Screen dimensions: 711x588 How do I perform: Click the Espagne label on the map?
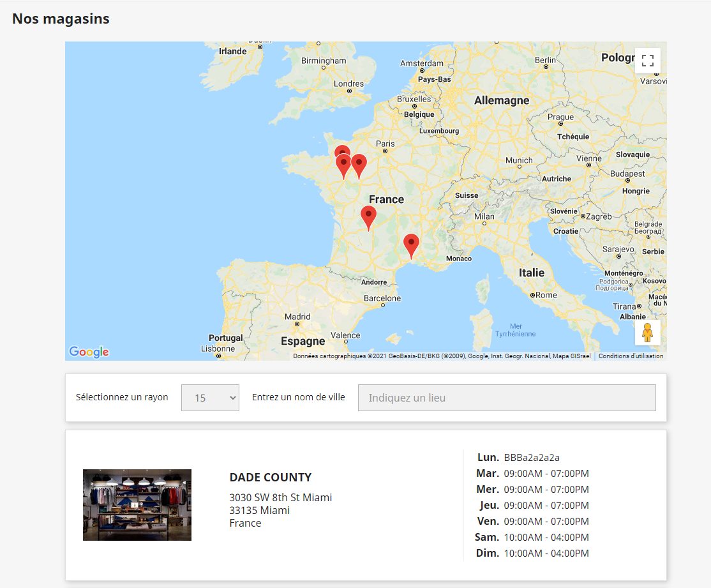(303, 341)
